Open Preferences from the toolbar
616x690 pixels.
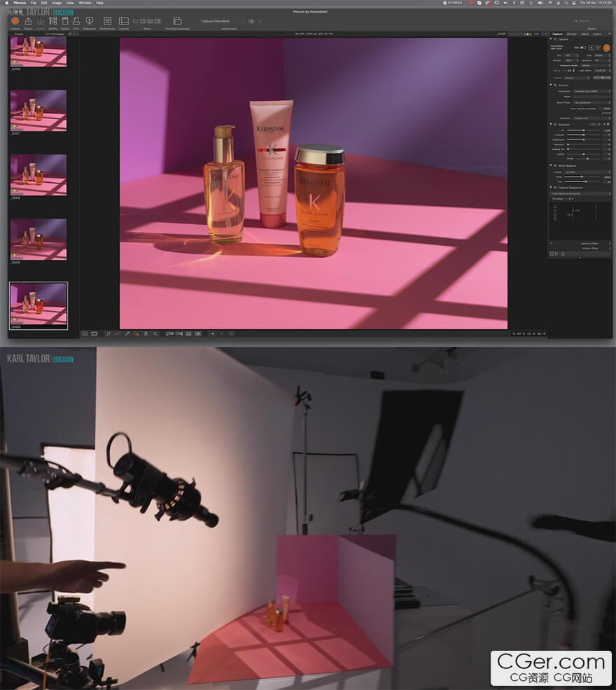pyautogui.click(x=107, y=21)
